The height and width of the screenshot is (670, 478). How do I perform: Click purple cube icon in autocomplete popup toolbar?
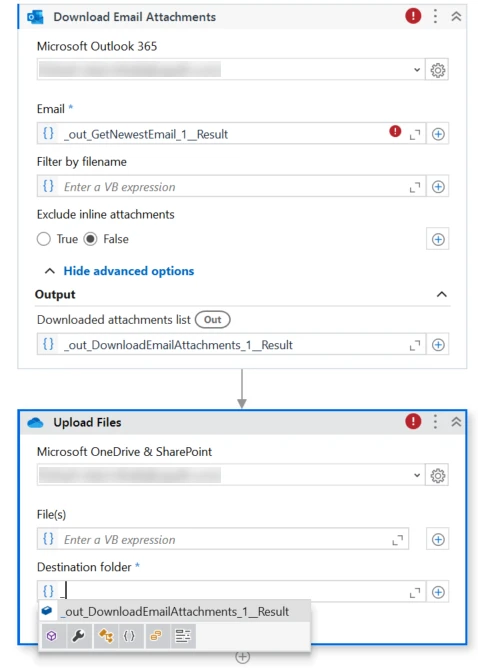point(52,636)
